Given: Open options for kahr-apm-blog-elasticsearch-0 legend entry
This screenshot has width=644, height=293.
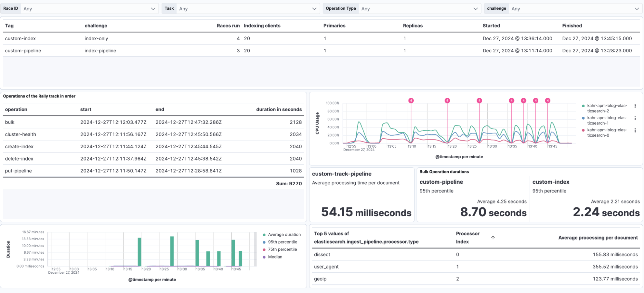Looking at the screenshot, I should coord(635,131).
